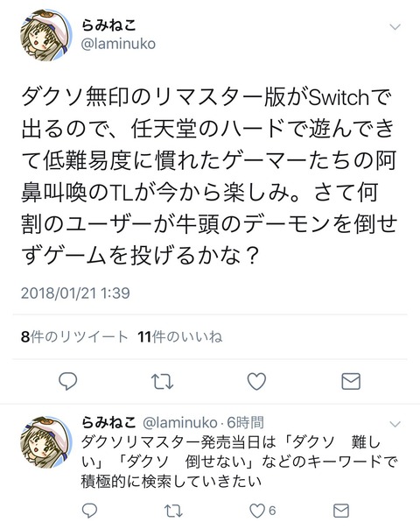Select the らみねこ name on second tweet
Screen dimensions: 420x529
108,422
